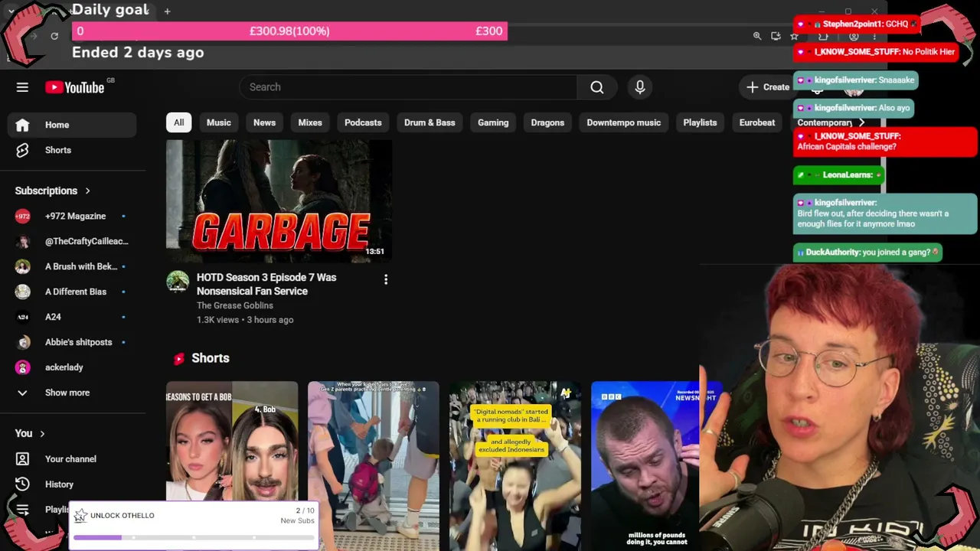Focus the YouTube Search field
Screen dimensions: 980x551
[x=408, y=87]
